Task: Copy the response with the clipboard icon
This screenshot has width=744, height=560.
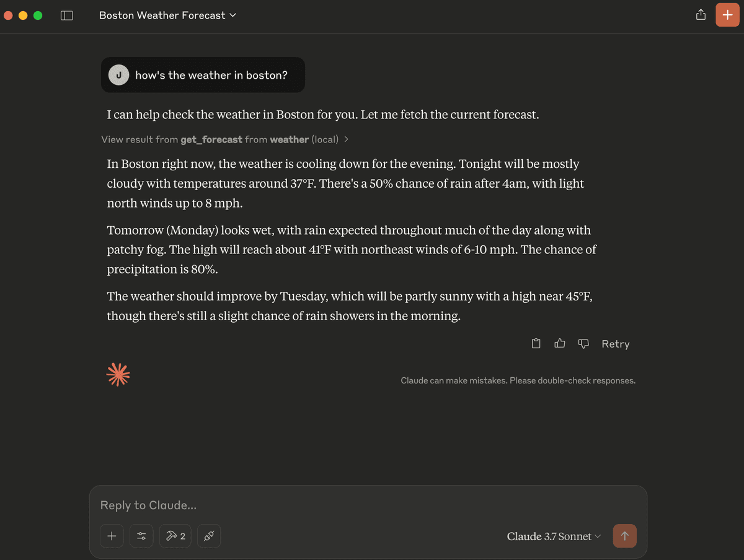Action: [536, 343]
